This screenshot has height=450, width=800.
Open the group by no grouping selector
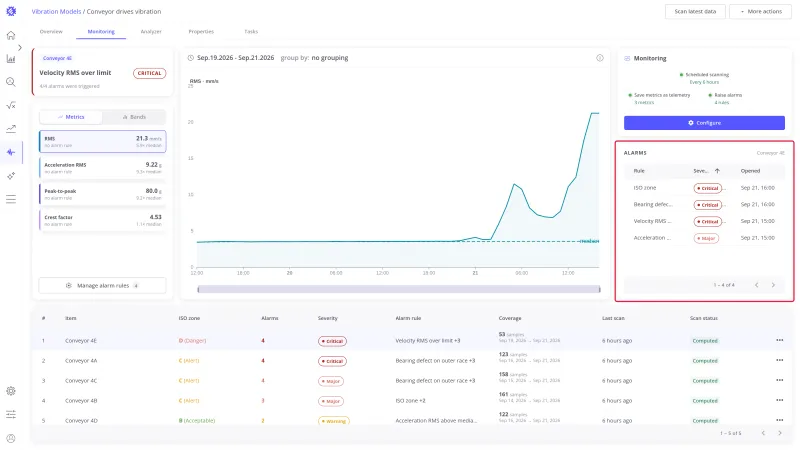point(314,58)
